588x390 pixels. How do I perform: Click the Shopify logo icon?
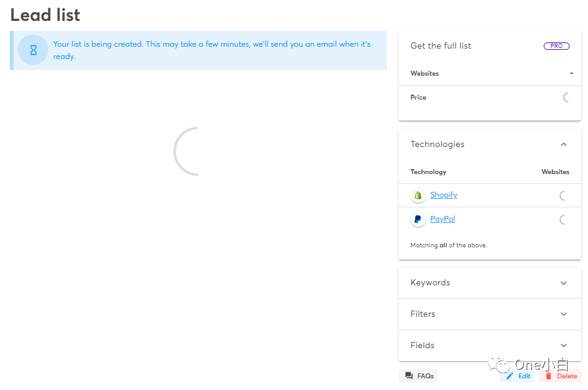[418, 196]
